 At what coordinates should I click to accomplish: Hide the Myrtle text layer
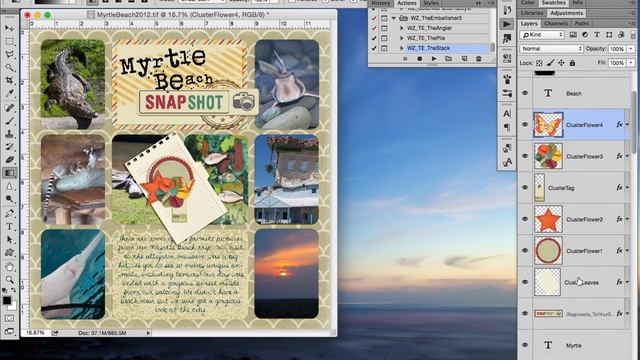pyautogui.click(x=525, y=345)
